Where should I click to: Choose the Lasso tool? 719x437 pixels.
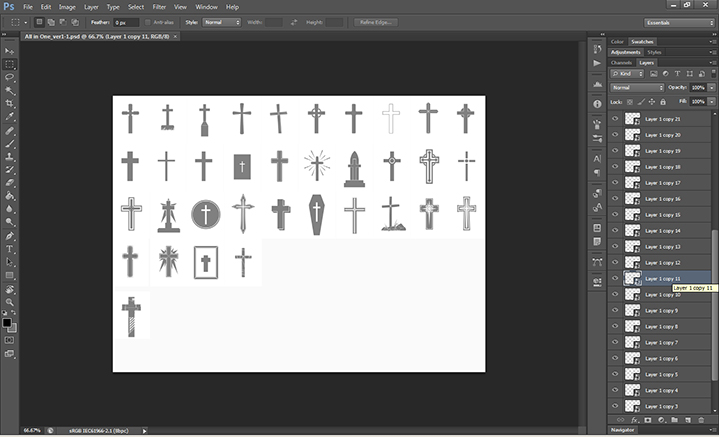pos(10,76)
